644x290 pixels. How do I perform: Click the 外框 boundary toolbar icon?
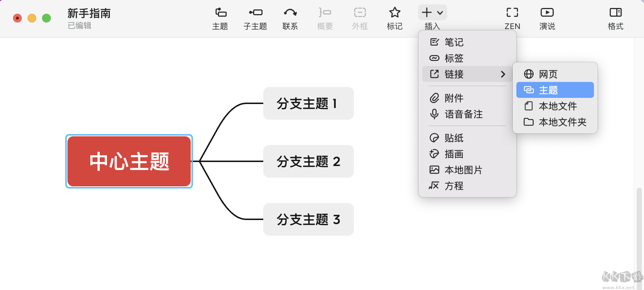click(x=360, y=13)
